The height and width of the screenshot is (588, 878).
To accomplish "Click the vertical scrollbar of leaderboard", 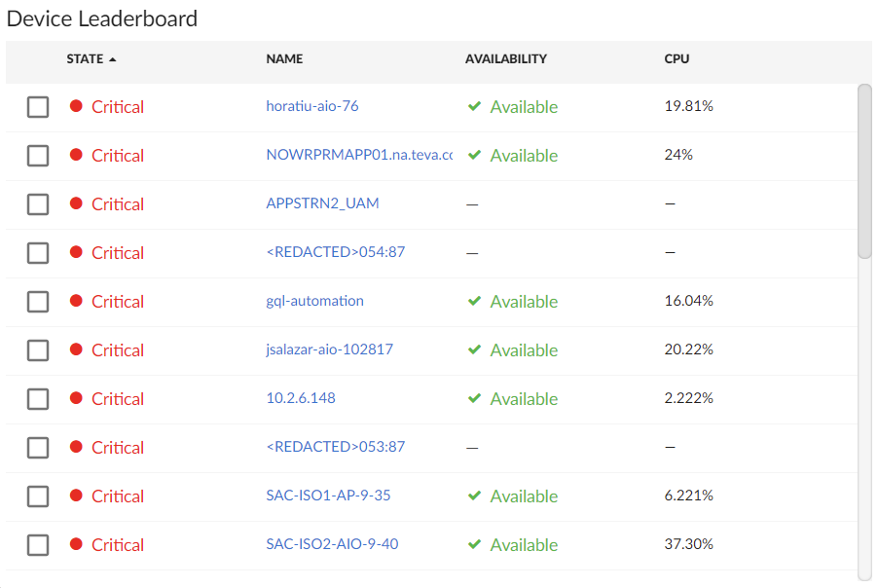I will pos(864,171).
